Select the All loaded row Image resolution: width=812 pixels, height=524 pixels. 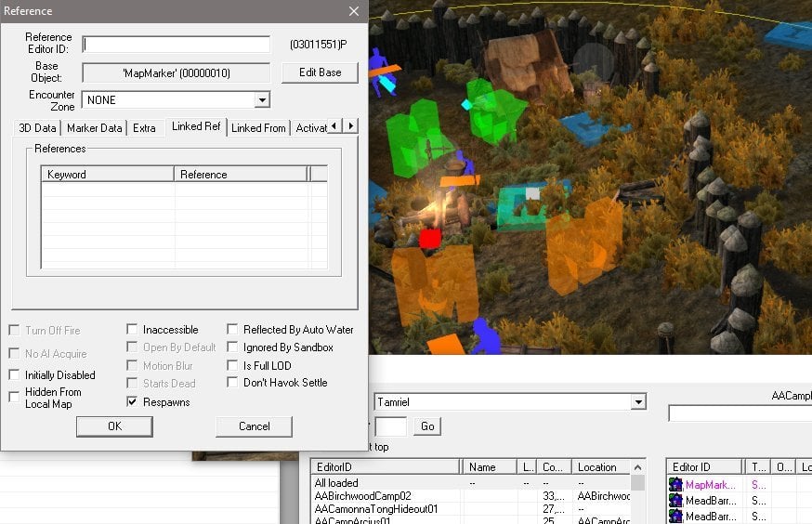click(x=471, y=482)
